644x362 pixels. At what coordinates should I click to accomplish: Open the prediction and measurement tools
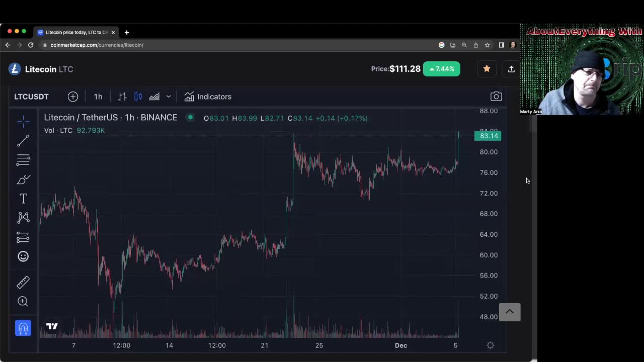(23, 237)
